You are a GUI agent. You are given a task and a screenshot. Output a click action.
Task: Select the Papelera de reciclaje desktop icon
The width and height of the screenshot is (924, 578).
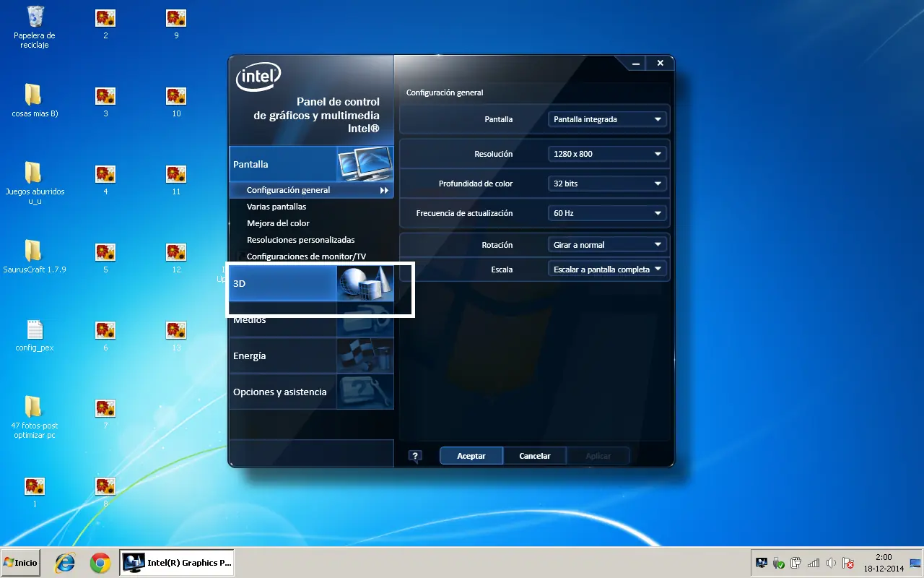point(35,26)
